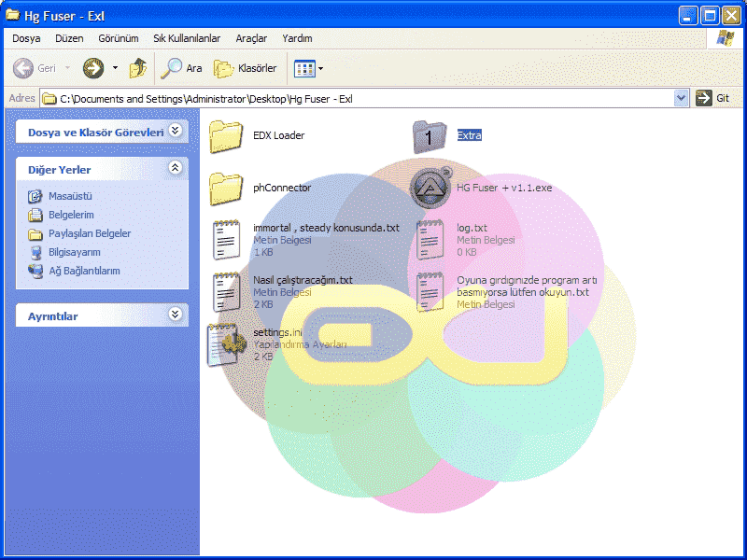Select the phConnector folder icon
The height and width of the screenshot is (560, 747).
pyautogui.click(x=226, y=189)
